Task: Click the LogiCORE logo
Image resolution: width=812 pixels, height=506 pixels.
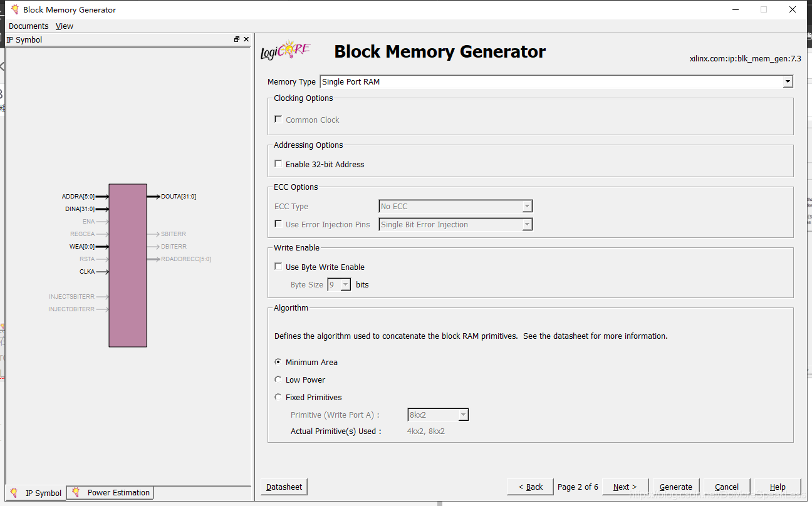Action: (x=285, y=51)
